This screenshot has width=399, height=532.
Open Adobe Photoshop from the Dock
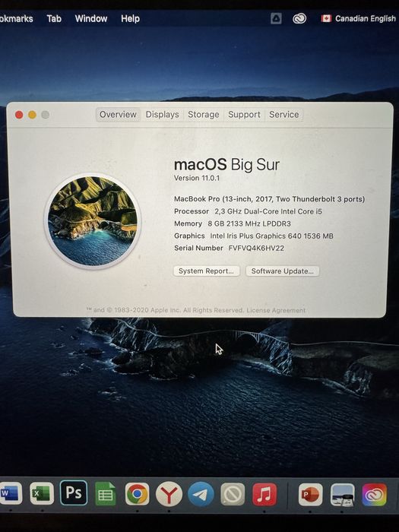(x=74, y=492)
